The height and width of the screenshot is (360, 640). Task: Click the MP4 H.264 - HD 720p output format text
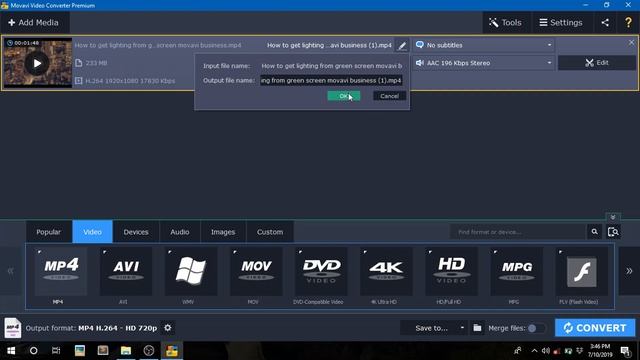click(118, 328)
